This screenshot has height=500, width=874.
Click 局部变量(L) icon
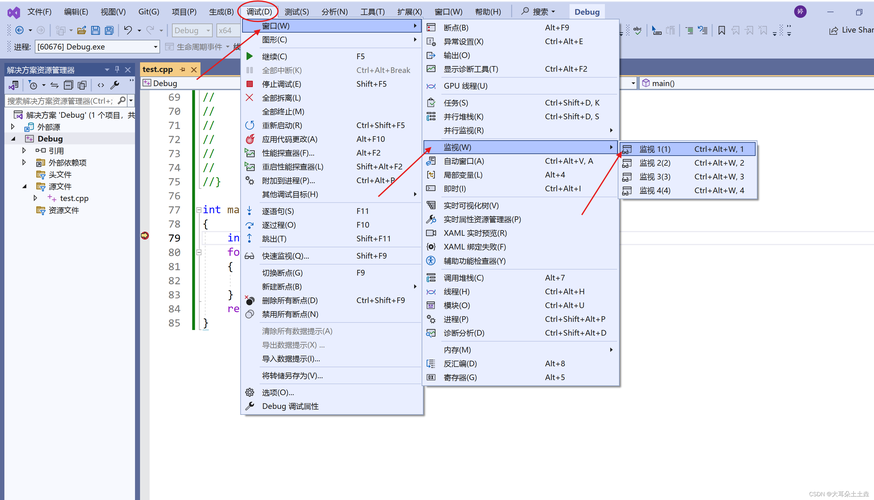point(431,175)
